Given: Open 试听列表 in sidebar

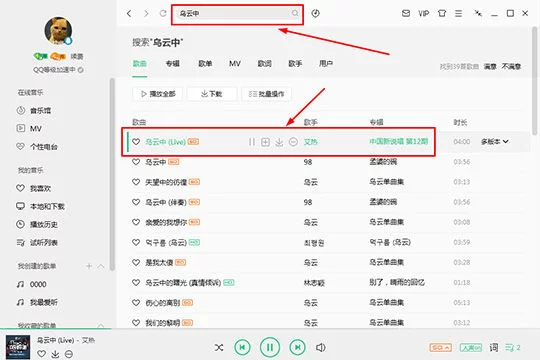Looking at the screenshot, I should (37, 243).
